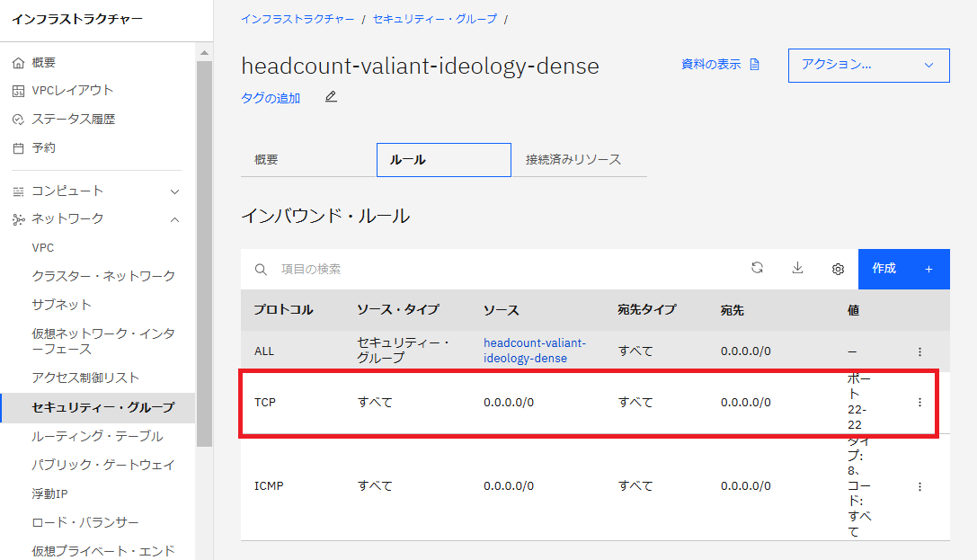Viewport: 977px width, 560px height.
Task: Select the ルール tab
Action: [444, 160]
